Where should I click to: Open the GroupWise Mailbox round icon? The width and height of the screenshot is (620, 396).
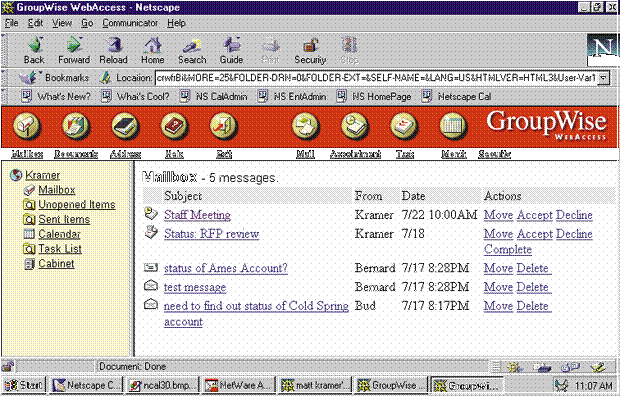tap(26, 127)
